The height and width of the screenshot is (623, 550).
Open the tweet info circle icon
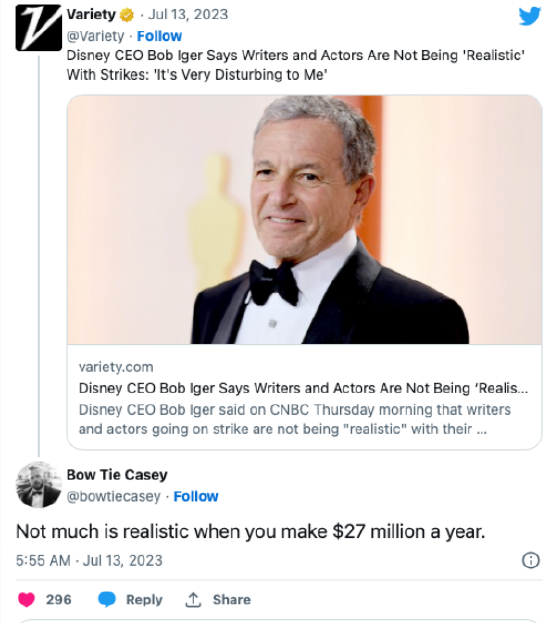click(531, 560)
